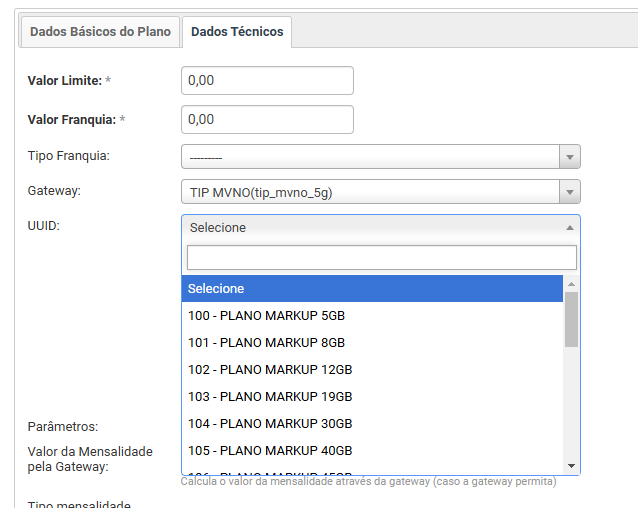Select 100 - PLANO MARKUP 5GB
This screenshot has height=508, width=638.
point(372,315)
